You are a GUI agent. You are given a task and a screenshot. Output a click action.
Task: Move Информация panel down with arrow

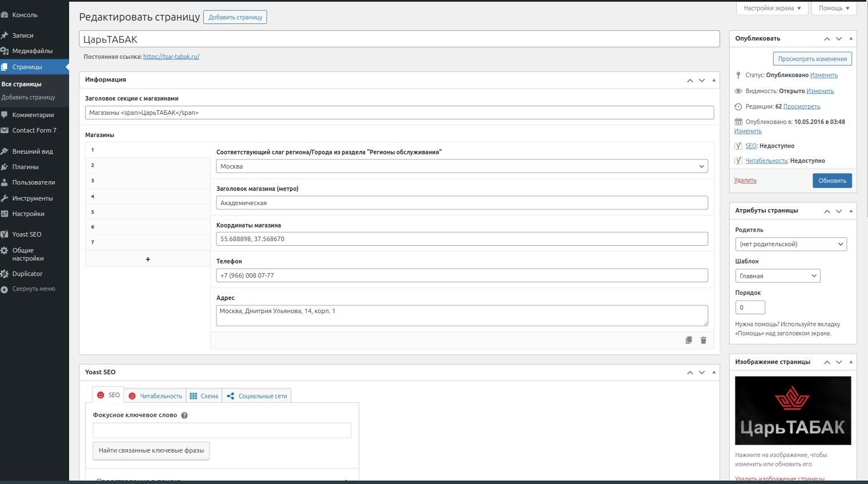coord(702,80)
